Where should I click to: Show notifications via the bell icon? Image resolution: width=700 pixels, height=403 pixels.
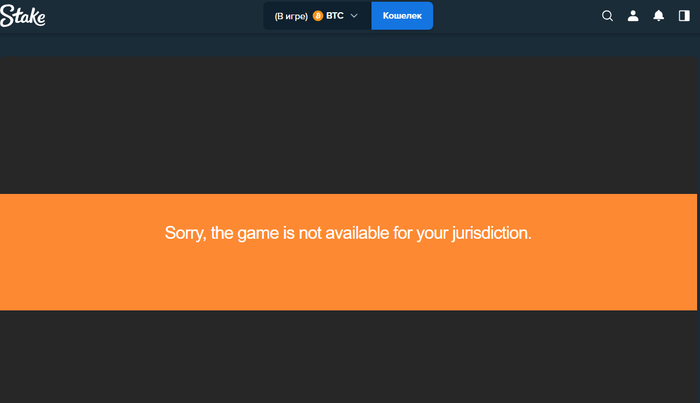[x=658, y=16]
